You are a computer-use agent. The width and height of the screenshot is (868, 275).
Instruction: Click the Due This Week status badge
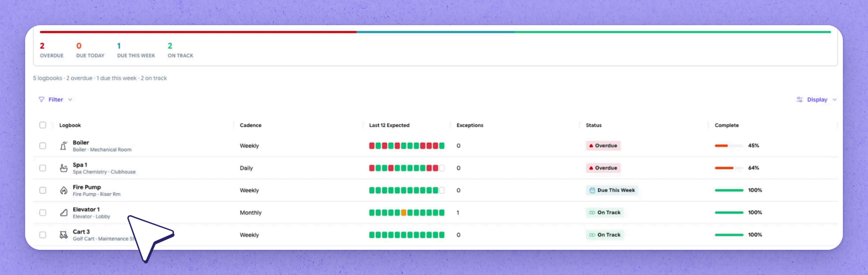(612, 191)
